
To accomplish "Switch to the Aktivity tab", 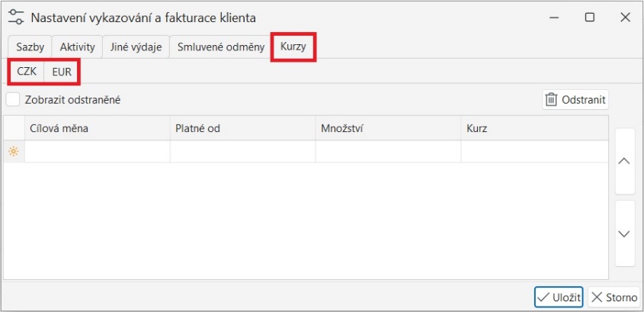I will [x=78, y=47].
